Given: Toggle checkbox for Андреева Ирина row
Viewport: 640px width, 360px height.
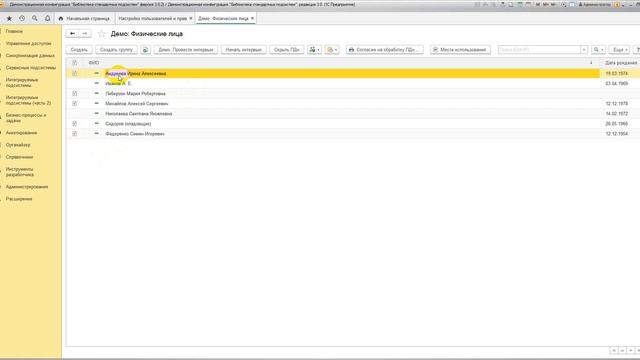Looking at the screenshot, I should tap(74, 73).
